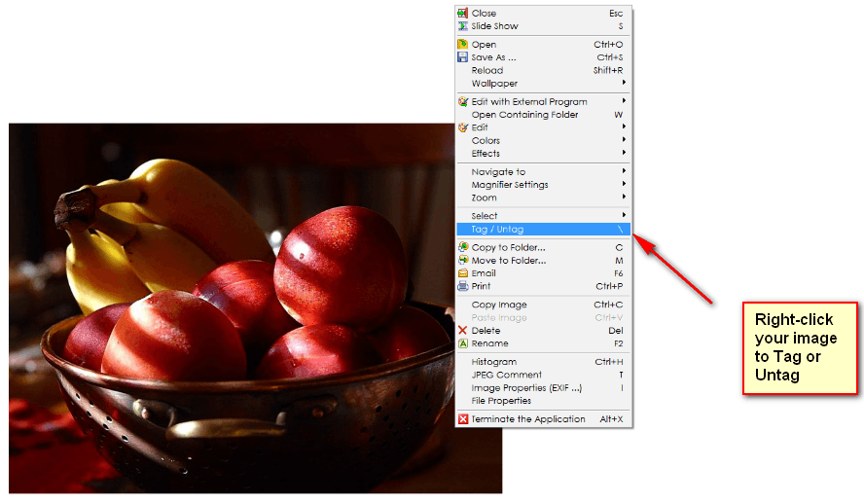Click the Close icon in context menu

tap(463, 14)
